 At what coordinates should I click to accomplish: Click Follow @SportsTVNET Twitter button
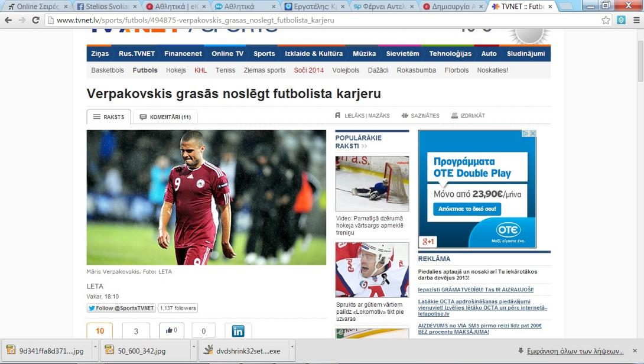(x=121, y=308)
